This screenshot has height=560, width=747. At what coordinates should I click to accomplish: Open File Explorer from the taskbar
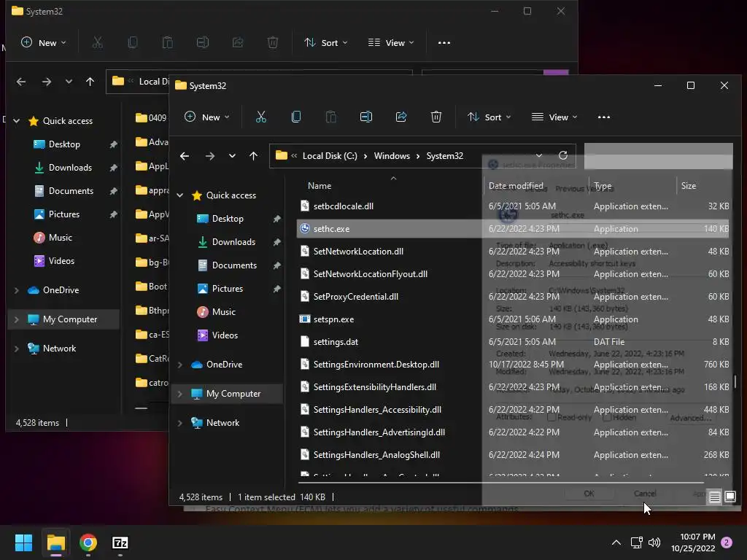click(x=55, y=542)
